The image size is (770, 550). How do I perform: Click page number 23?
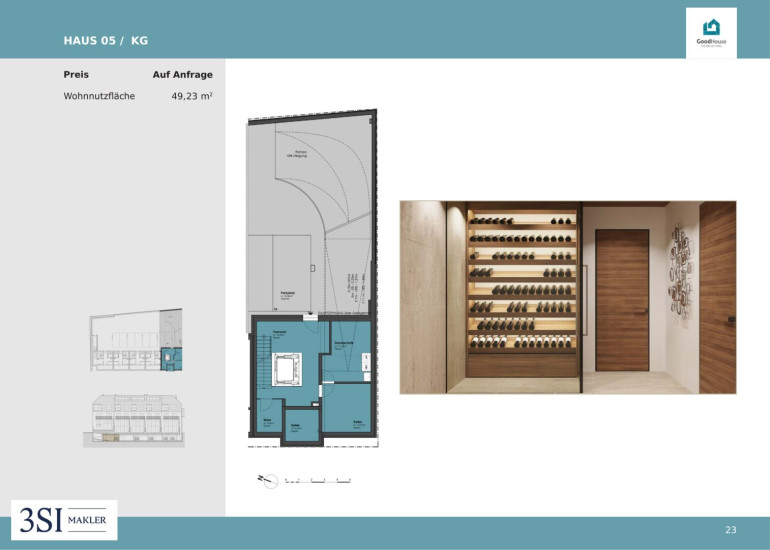point(731,530)
